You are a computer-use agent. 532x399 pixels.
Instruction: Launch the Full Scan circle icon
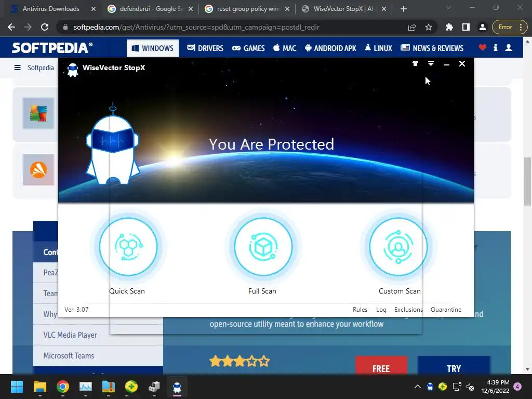tap(263, 247)
